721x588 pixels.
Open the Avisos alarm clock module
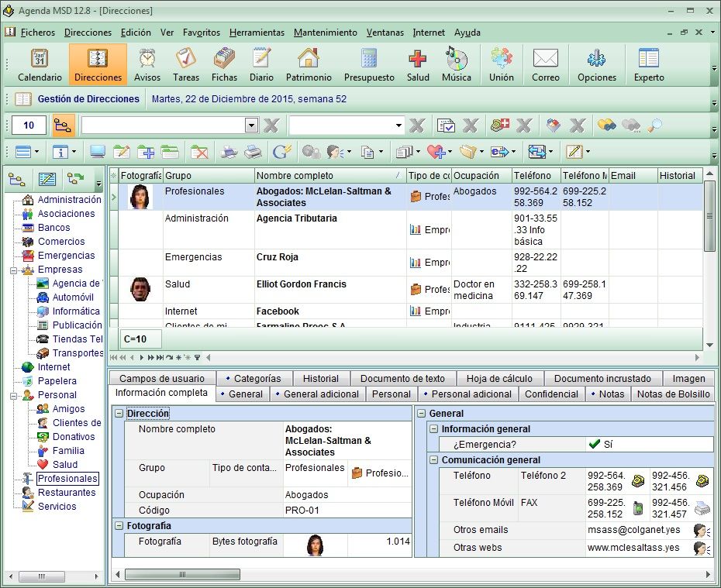coord(147,64)
